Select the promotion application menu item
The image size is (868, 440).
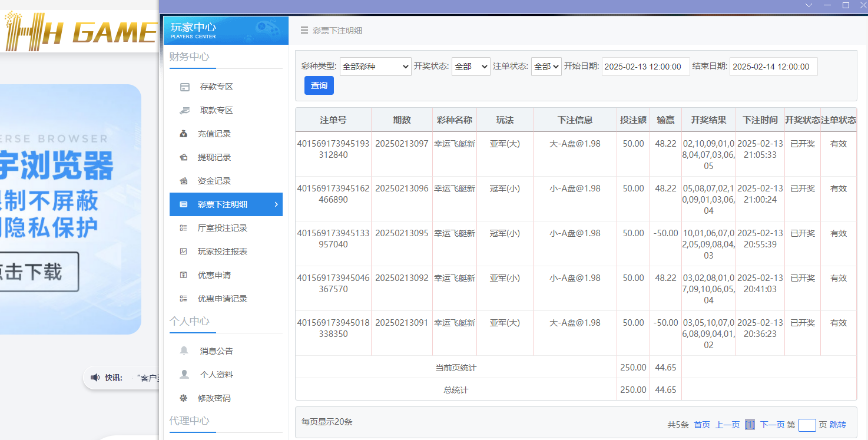click(214, 275)
